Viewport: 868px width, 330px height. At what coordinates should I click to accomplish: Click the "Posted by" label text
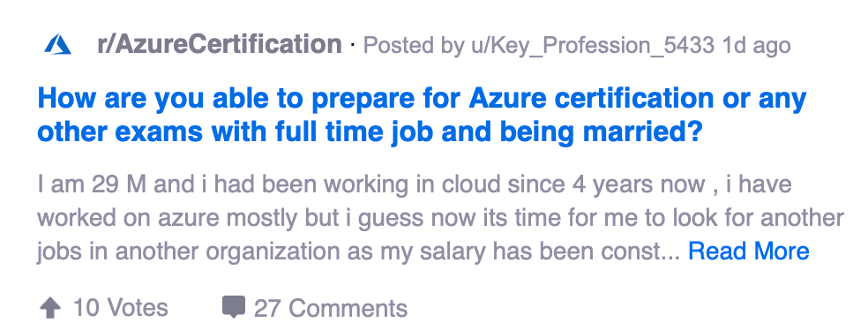tap(413, 45)
